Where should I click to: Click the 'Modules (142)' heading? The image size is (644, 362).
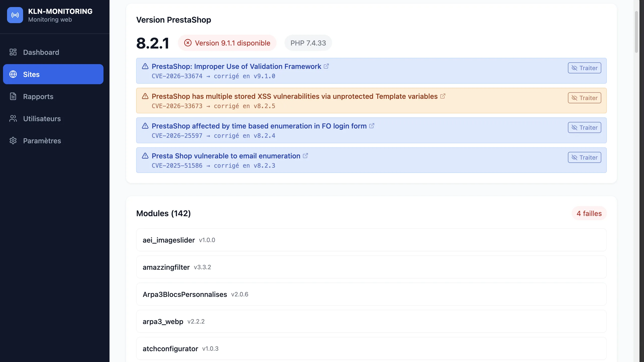[x=164, y=213]
